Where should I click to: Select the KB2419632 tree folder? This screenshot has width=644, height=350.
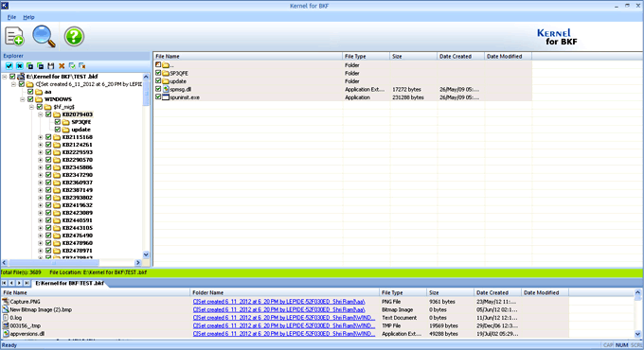[x=78, y=205]
